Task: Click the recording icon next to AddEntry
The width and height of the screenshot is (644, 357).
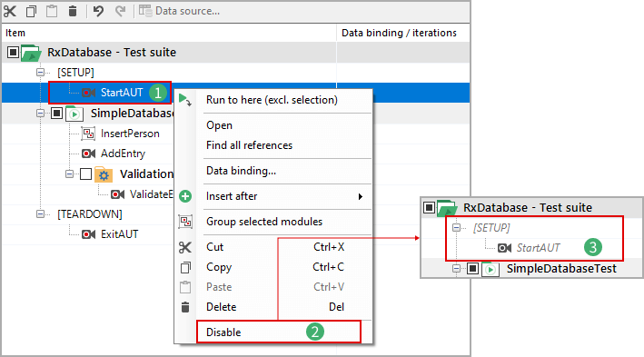Action: click(x=89, y=154)
